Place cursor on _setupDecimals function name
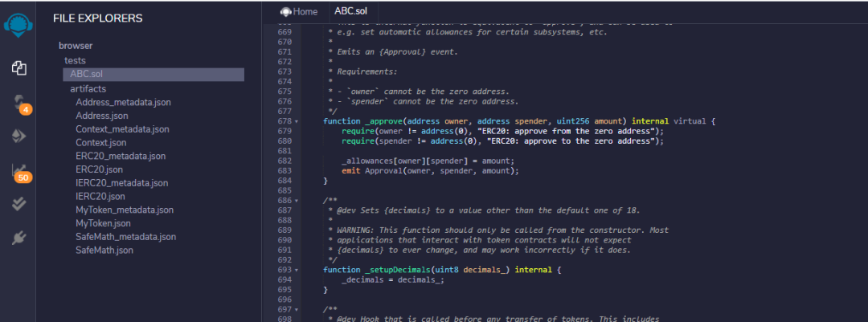The height and width of the screenshot is (322, 868). click(x=398, y=270)
